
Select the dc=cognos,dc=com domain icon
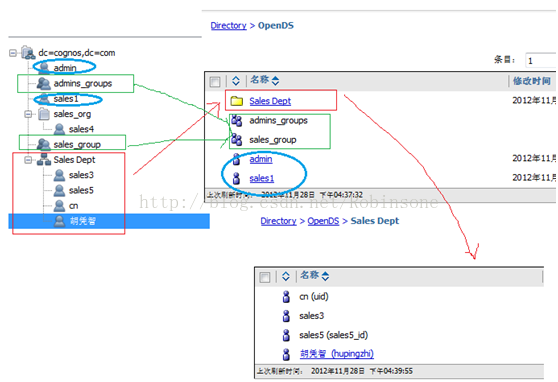click(28, 53)
